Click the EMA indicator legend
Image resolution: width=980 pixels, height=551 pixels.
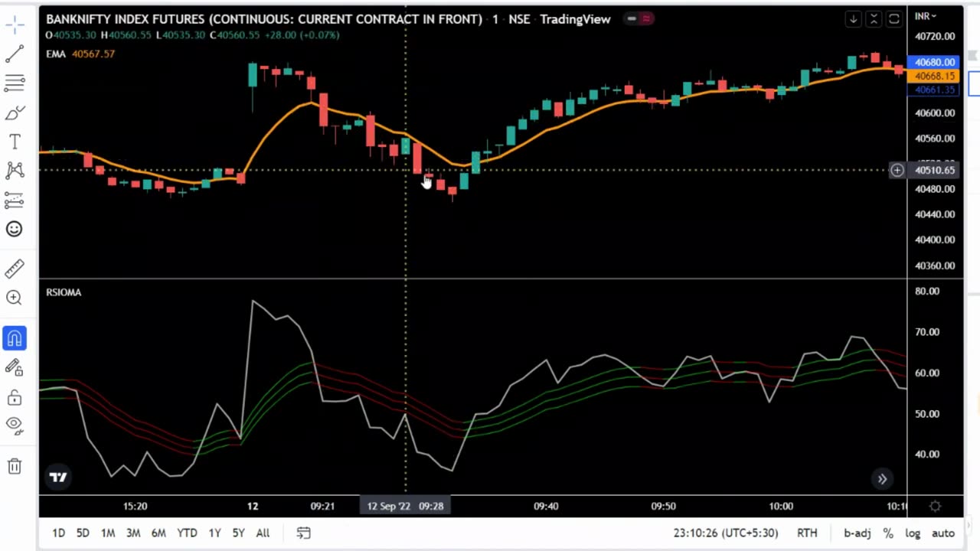click(x=55, y=54)
